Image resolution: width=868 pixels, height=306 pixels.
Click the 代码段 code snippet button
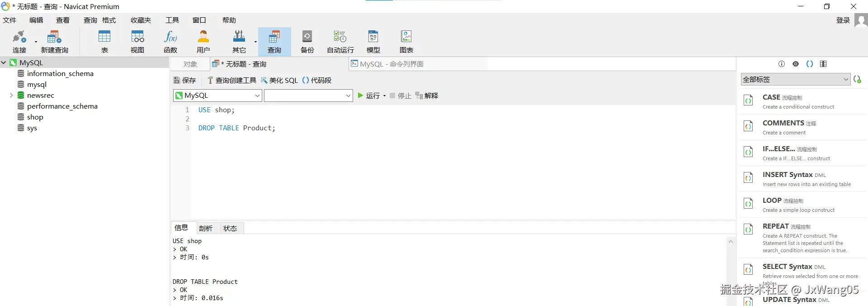click(317, 80)
